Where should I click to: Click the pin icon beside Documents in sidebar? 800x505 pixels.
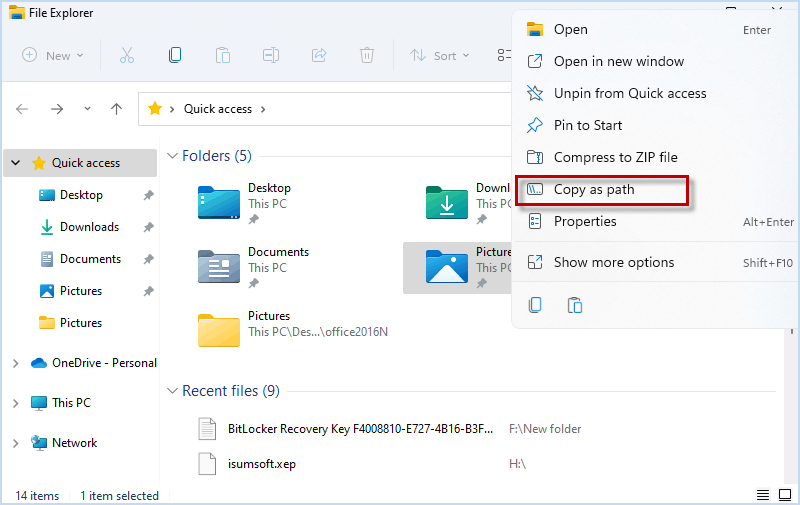click(x=148, y=259)
